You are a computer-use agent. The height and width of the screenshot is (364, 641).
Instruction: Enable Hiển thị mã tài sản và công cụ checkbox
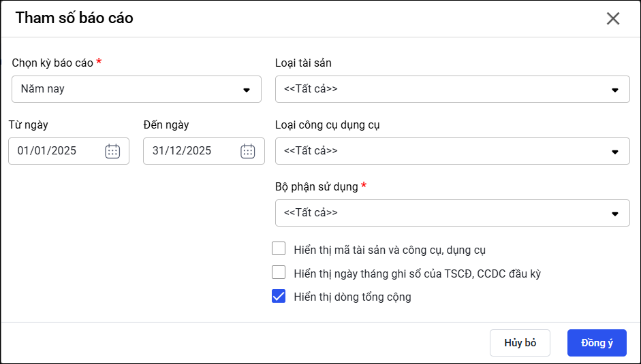pyautogui.click(x=279, y=249)
